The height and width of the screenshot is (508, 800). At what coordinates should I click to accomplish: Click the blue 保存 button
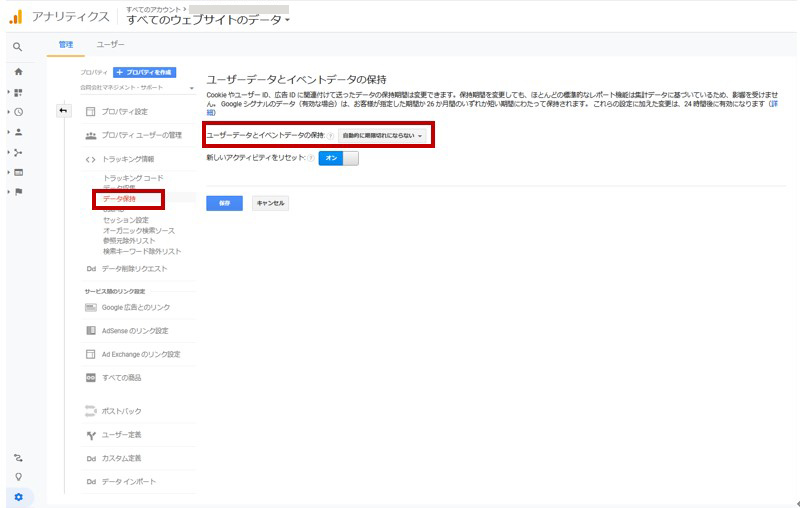pyautogui.click(x=224, y=203)
